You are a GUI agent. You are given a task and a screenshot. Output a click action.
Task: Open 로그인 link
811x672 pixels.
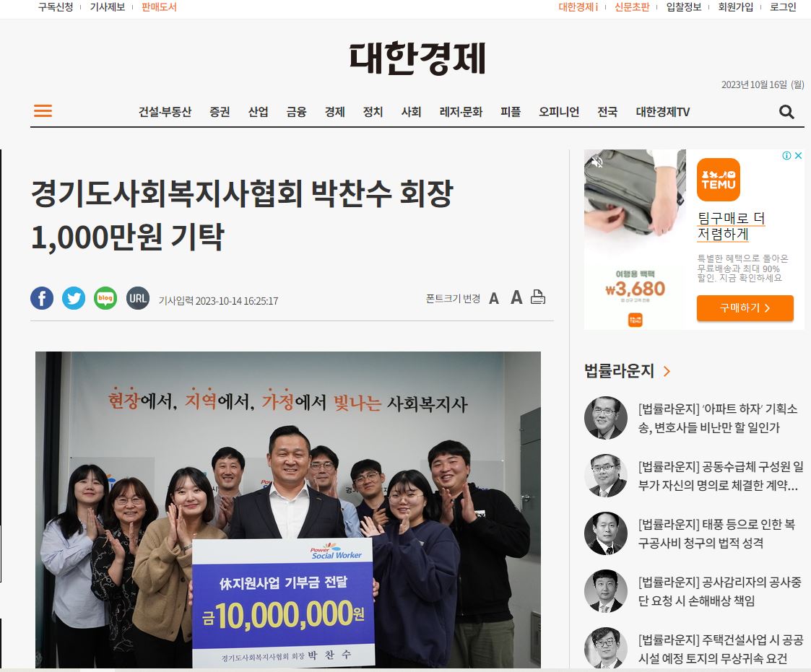[783, 7]
